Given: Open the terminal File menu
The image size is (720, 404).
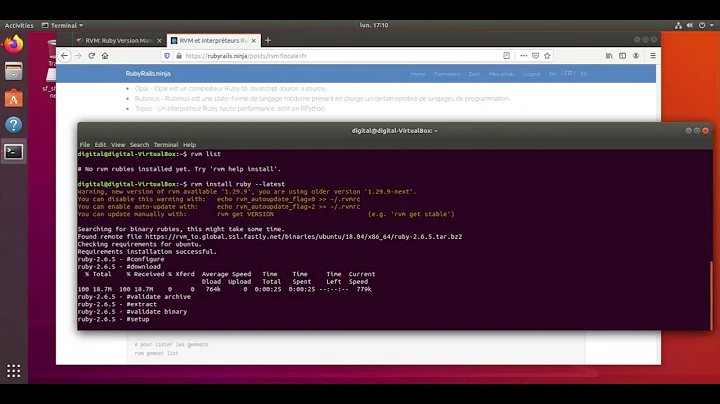Looking at the screenshot, I should (84, 145).
